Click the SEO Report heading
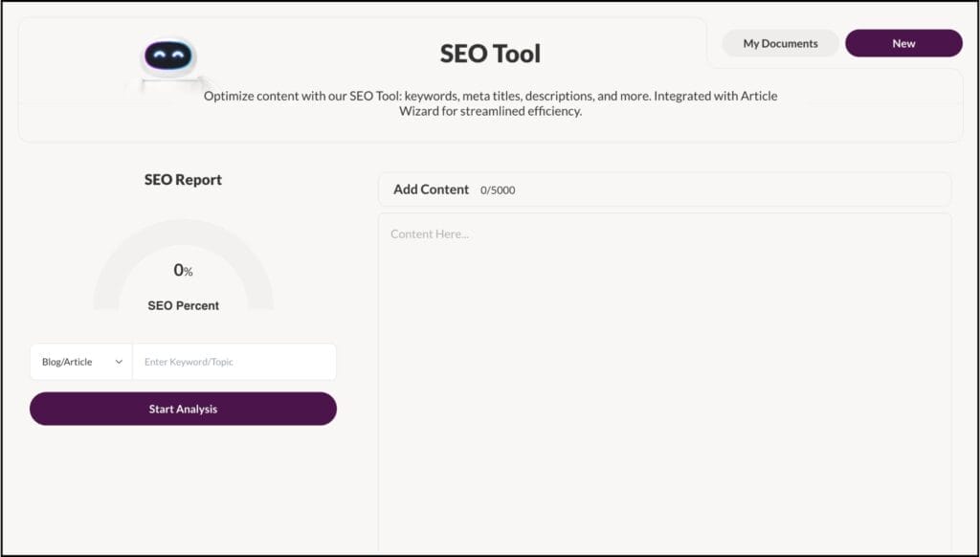980x557 pixels. (x=183, y=180)
